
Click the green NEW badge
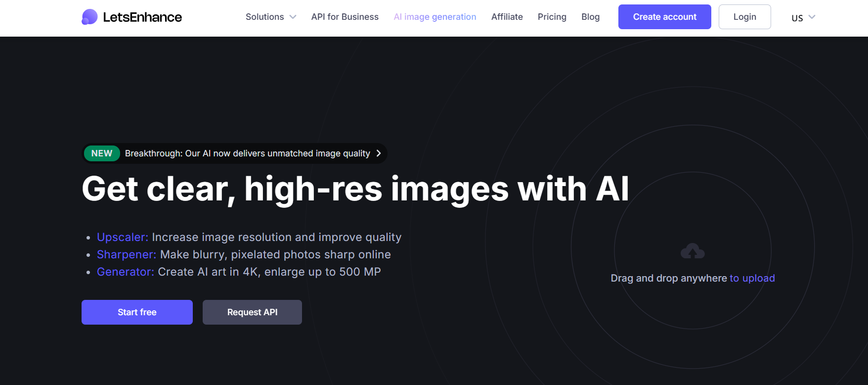coord(102,153)
